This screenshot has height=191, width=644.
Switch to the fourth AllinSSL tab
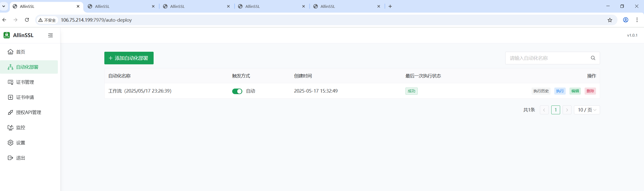(271, 6)
